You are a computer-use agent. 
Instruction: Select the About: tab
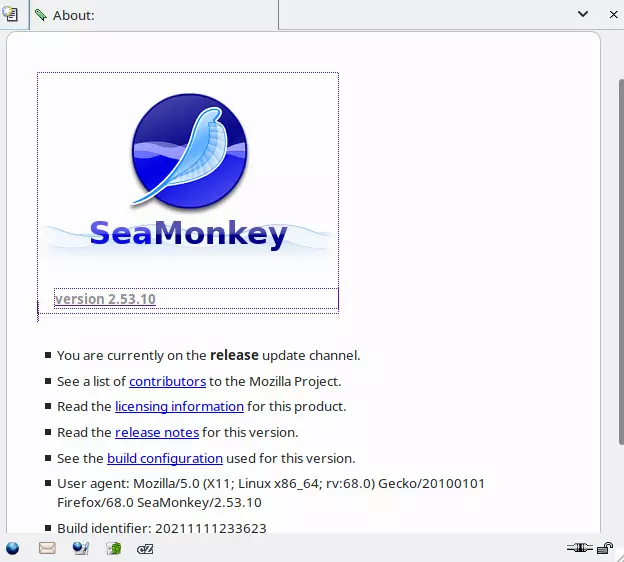[150, 15]
